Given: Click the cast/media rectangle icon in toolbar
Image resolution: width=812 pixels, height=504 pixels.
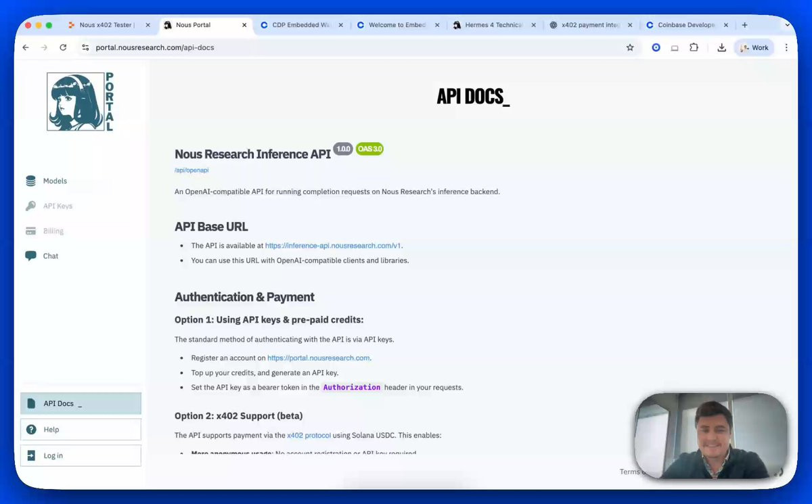Looking at the screenshot, I should point(675,47).
